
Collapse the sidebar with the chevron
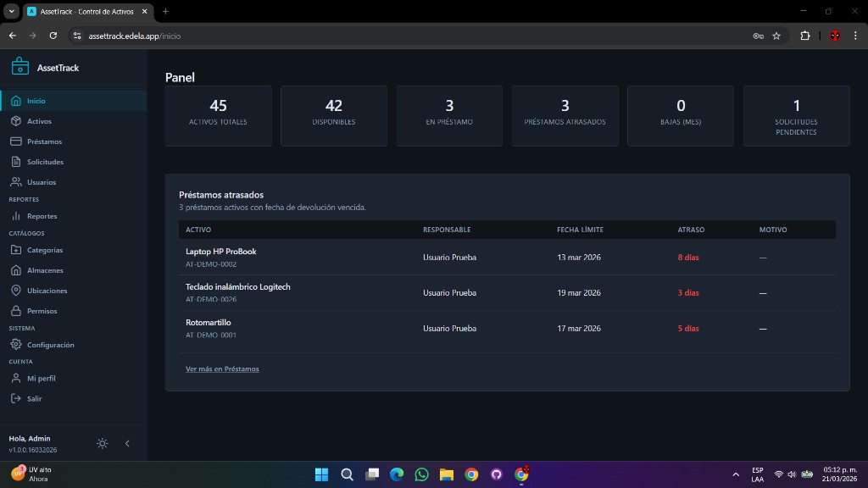click(127, 443)
